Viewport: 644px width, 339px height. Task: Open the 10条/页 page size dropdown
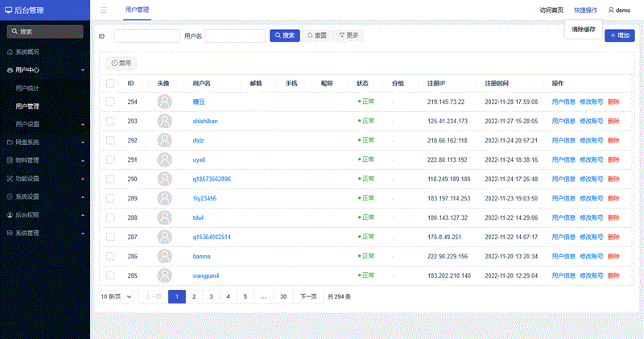[x=116, y=296]
